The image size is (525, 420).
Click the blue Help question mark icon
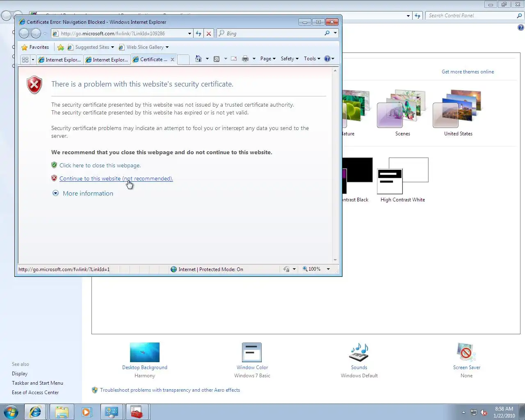point(327,59)
